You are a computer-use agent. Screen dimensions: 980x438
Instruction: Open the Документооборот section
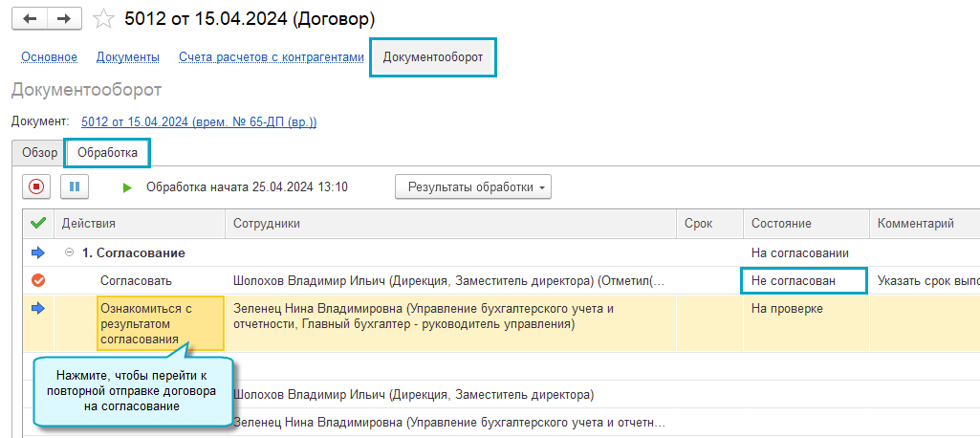pos(433,57)
